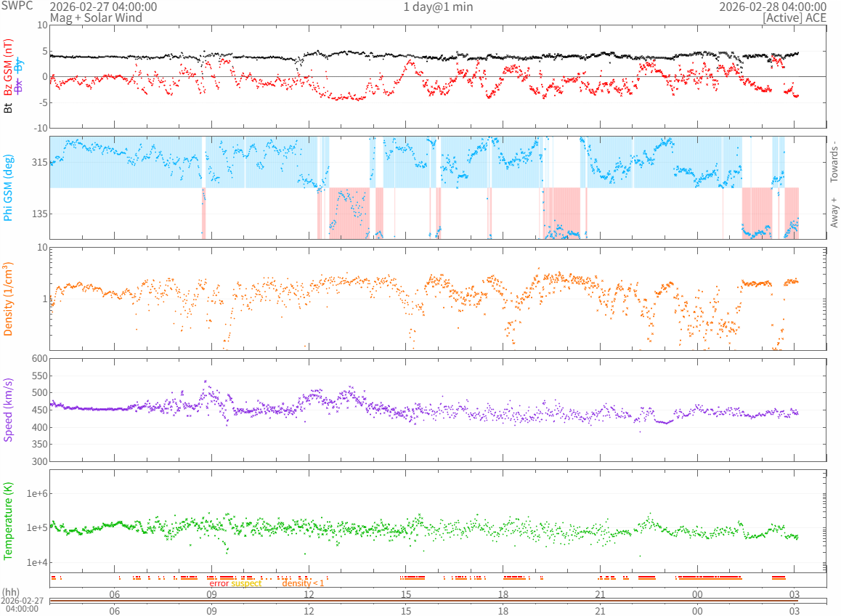Image resolution: width=841 pixels, height=616 pixels.
Task: Toggle the Bt series label
Action: point(9,108)
